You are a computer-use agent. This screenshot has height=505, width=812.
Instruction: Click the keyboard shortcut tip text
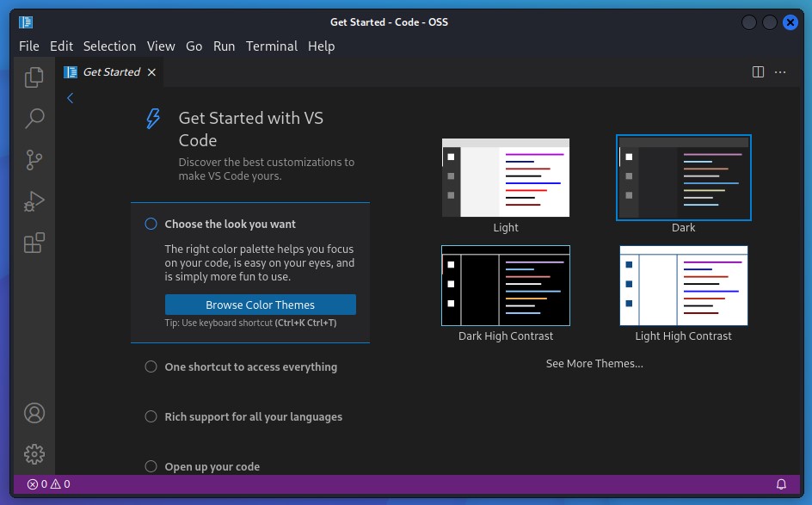pos(250,323)
